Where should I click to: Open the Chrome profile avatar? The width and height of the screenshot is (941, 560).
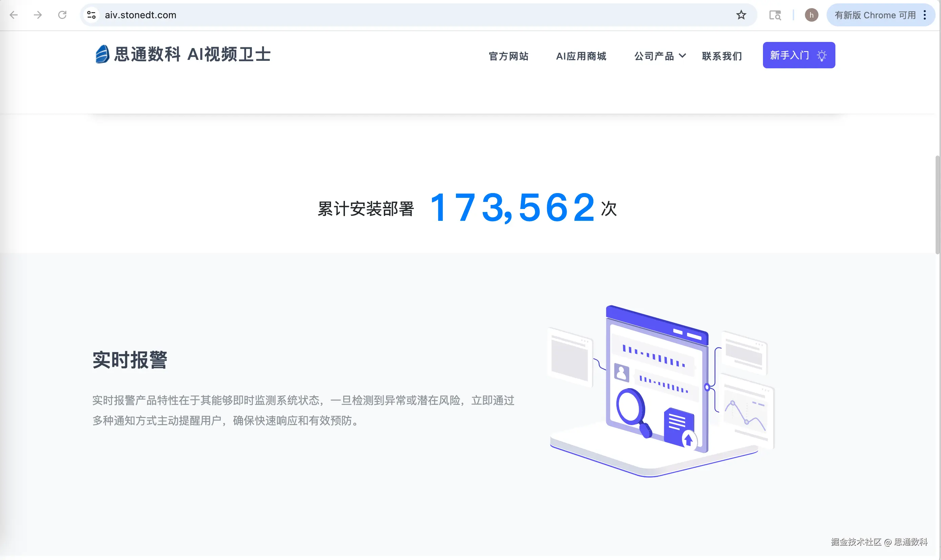click(811, 15)
